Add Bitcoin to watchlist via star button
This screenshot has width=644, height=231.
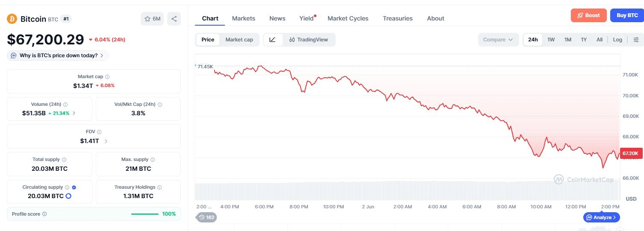tap(152, 19)
